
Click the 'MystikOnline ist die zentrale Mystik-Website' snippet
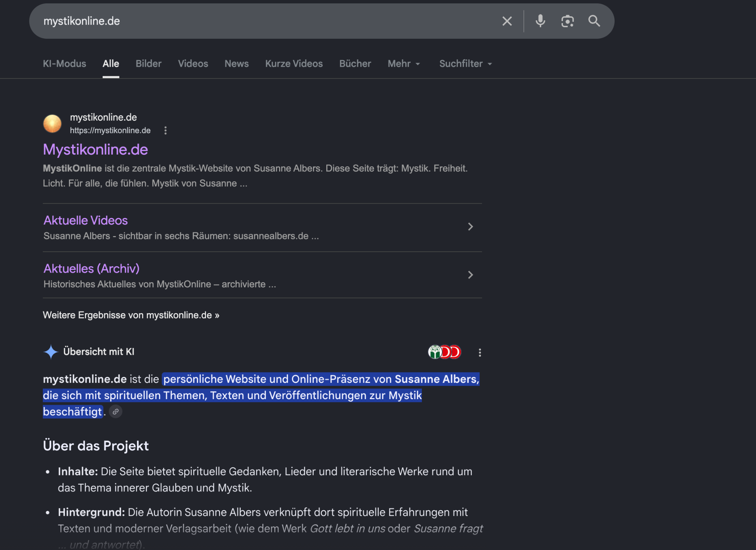[255, 176]
